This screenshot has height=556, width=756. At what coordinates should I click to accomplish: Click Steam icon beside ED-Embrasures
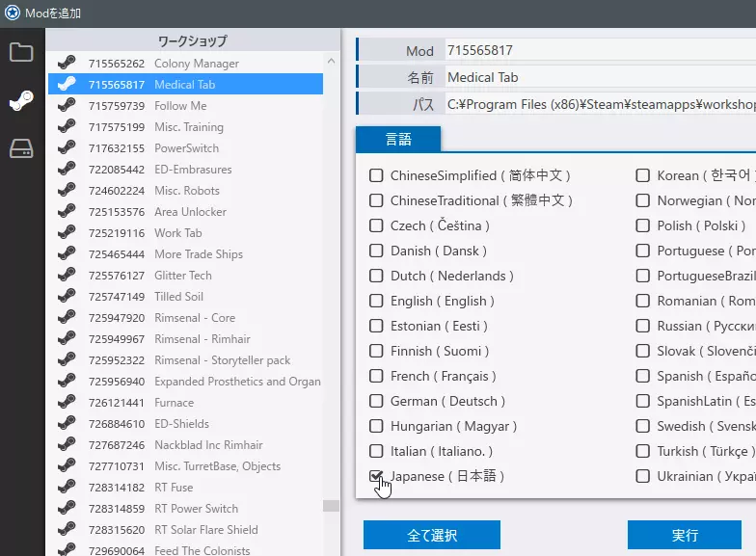[x=67, y=170]
